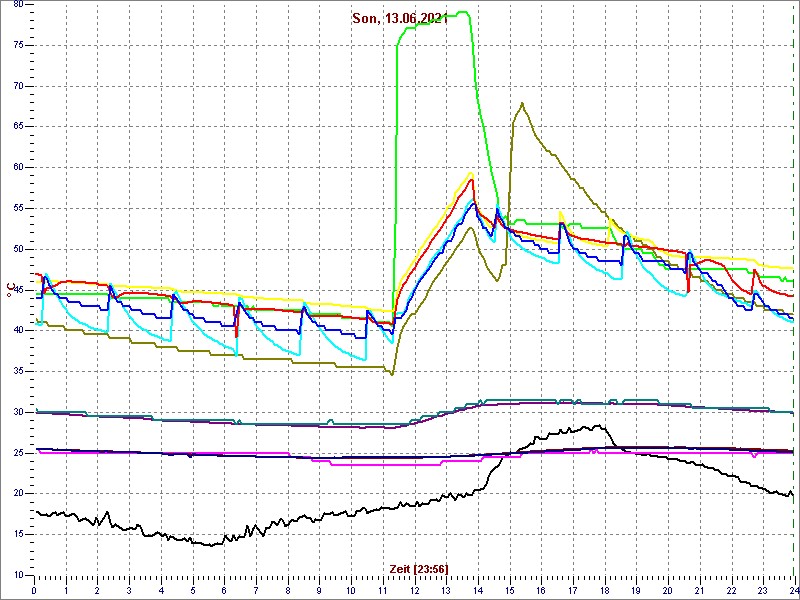Image resolution: width=800 pixels, height=600 pixels.
Task: Click the black curve's lowest point near hour 5.5
Action: [x=211, y=544]
